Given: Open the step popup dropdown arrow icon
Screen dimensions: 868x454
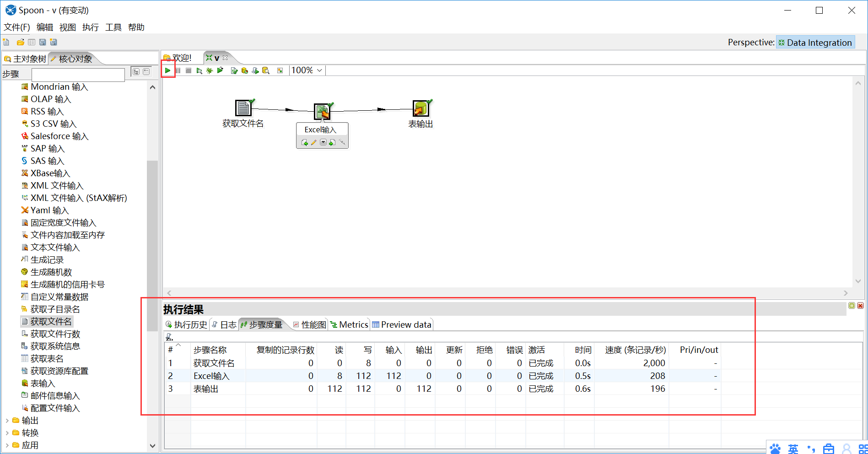Looking at the screenshot, I should (x=323, y=142).
